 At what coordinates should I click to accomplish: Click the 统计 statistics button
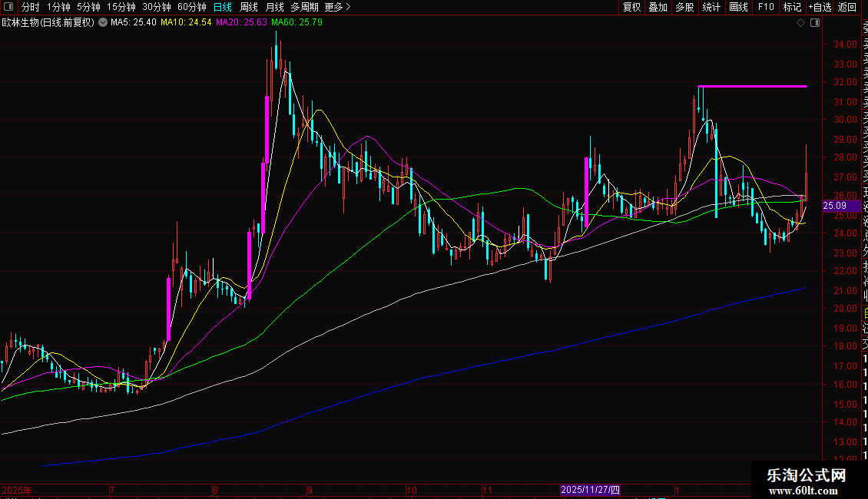(x=711, y=7)
